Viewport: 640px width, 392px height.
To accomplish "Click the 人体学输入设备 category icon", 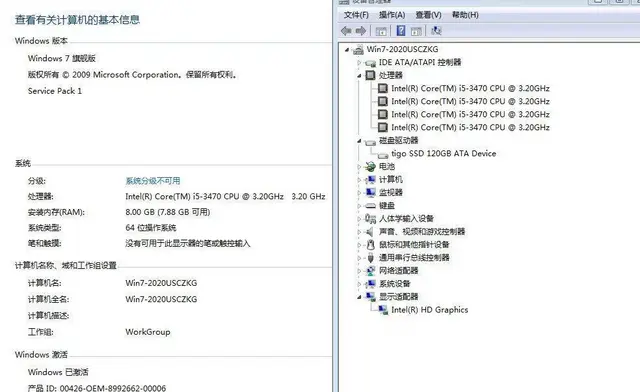I will [x=370, y=218].
